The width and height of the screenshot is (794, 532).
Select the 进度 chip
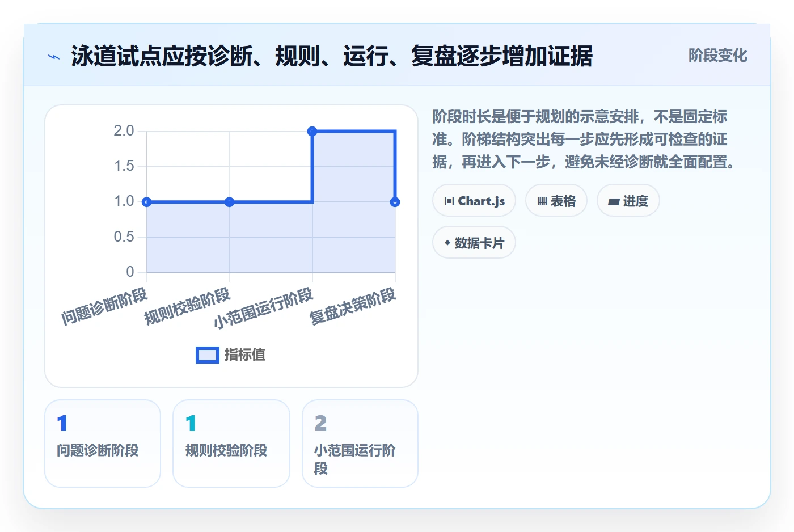(628, 200)
